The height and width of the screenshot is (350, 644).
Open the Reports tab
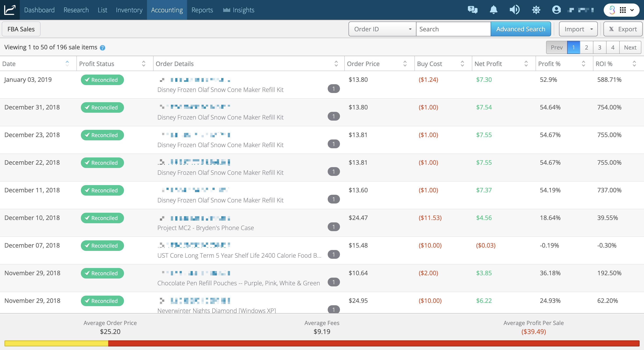pos(202,10)
